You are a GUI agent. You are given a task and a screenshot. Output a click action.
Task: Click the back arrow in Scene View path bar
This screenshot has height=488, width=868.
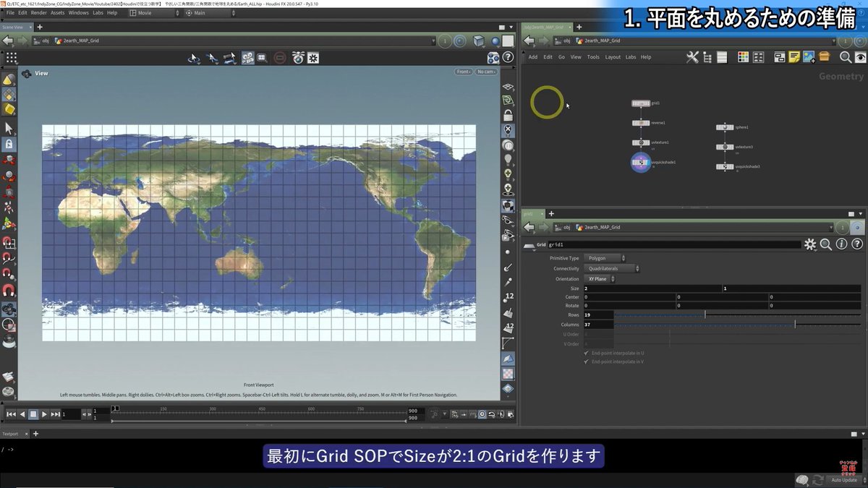click(x=8, y=40)
